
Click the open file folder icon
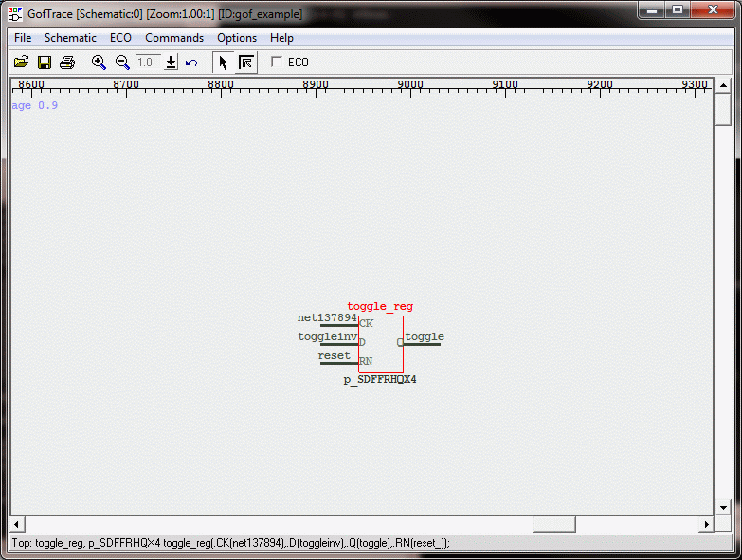click(22, 63)
